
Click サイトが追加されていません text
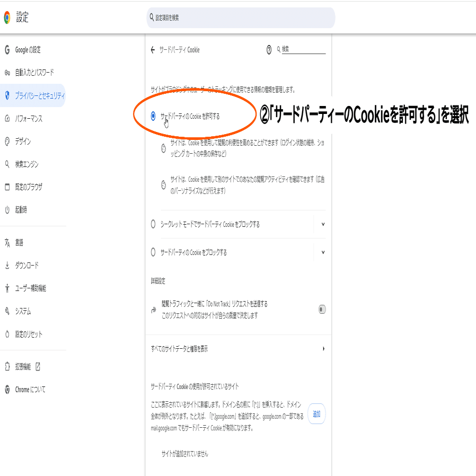pyautogui.click(x=185, y=454)
